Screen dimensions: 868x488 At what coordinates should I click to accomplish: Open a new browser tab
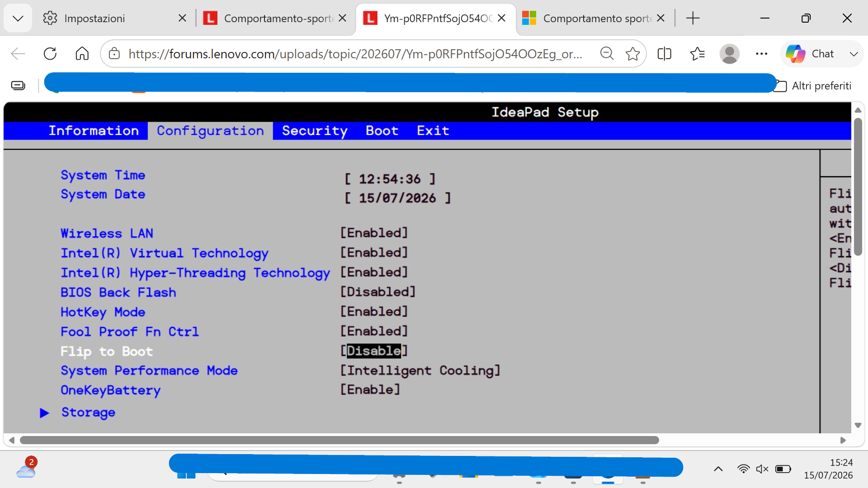(x=693, y=18)
